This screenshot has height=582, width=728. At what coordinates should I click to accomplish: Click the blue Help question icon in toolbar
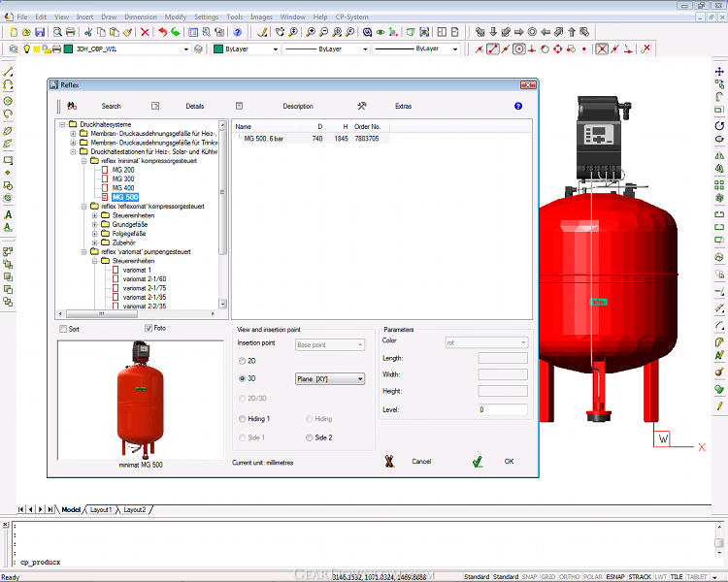[x=237, y=32]
